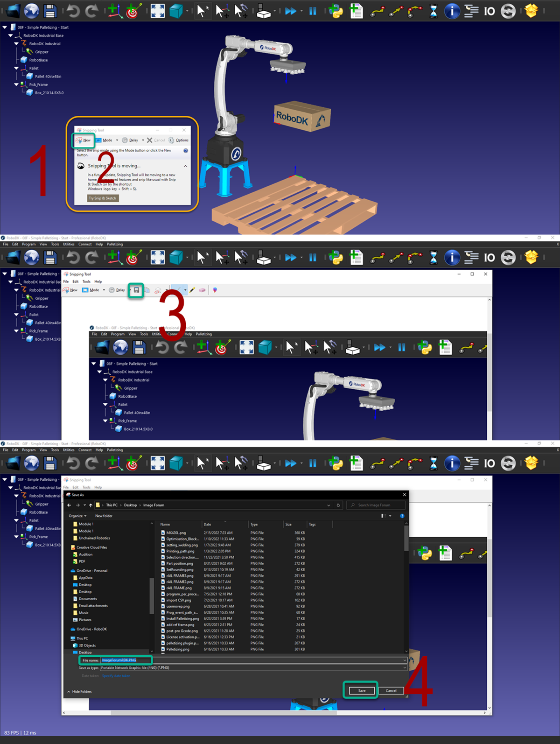The image size is (560, 744).
Task: Open Palletizing menu in RoboDK behind Save As dialog
Action: (x=115, y=450)
